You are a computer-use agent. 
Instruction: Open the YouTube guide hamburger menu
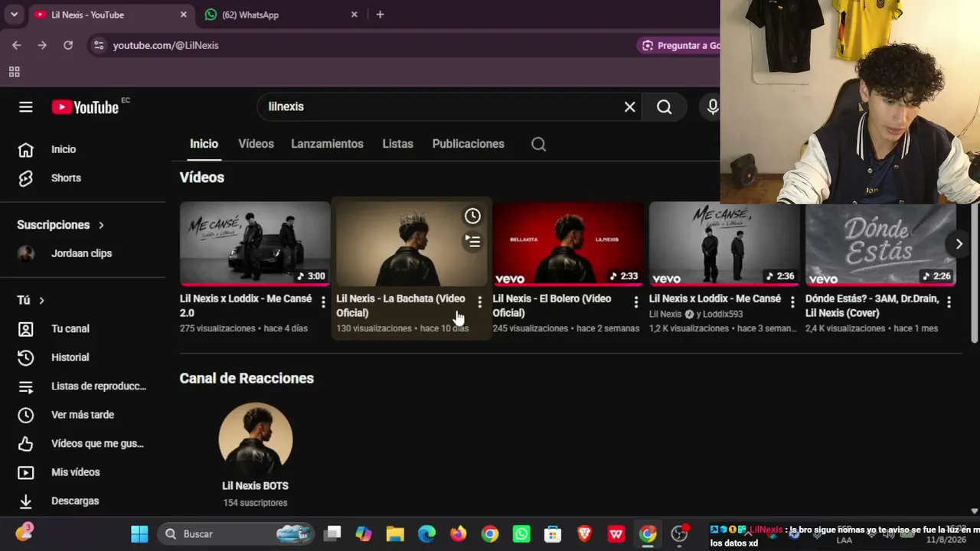[26, 107]
